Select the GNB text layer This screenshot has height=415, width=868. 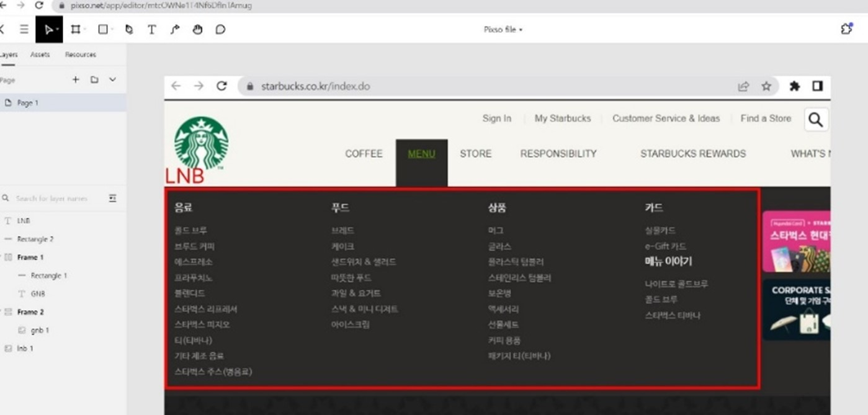pyautogui.click(x=63, y=293)
